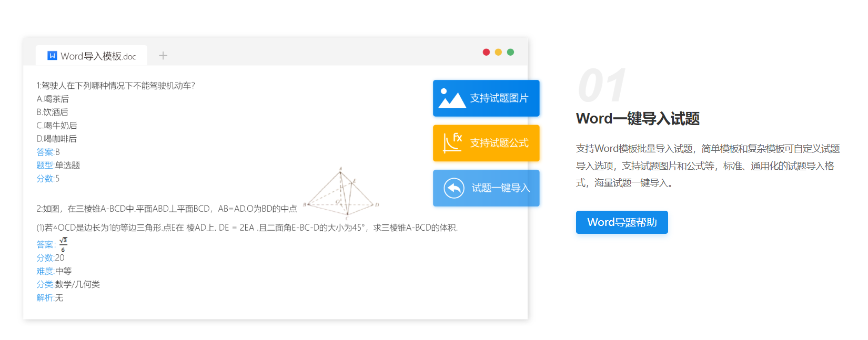Click the 分类:数学/几何类 line

click(x=68, y=284)
